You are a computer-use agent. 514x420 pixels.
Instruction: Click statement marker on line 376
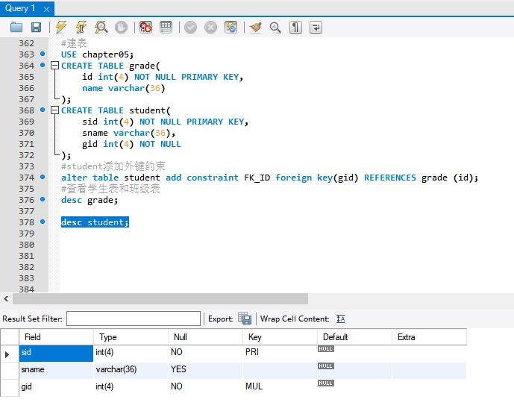coord(43,199)
